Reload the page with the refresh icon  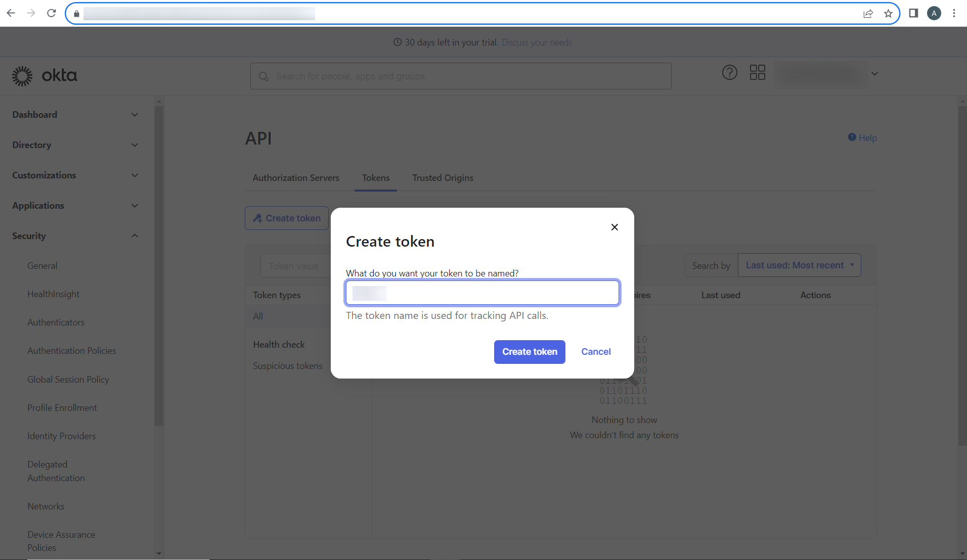click(51, 13)
